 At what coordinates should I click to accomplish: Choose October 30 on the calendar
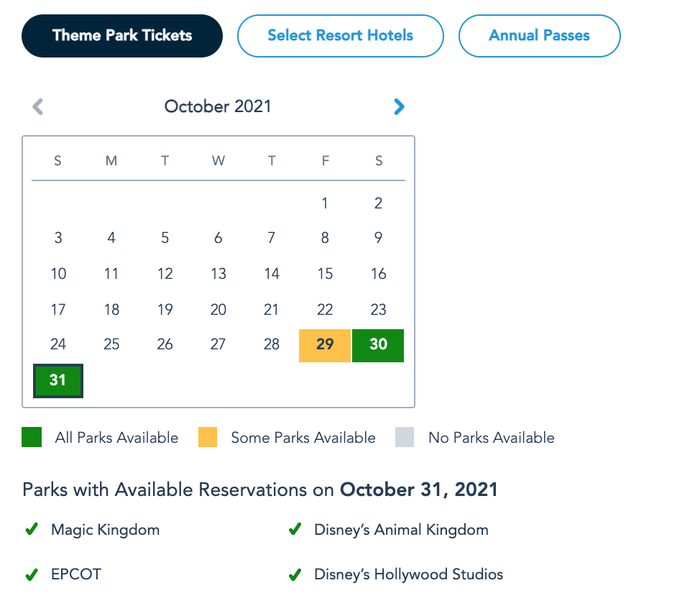pos(378,345)
